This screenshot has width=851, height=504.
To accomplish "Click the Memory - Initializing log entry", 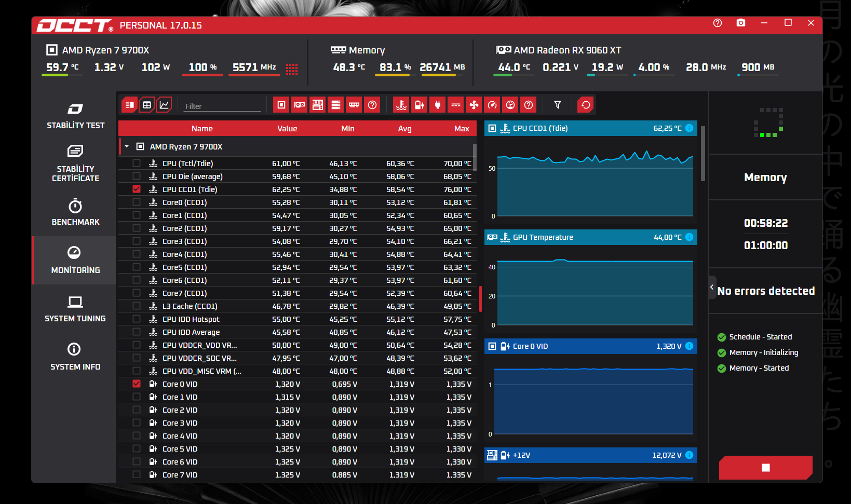I will (764, 352).
